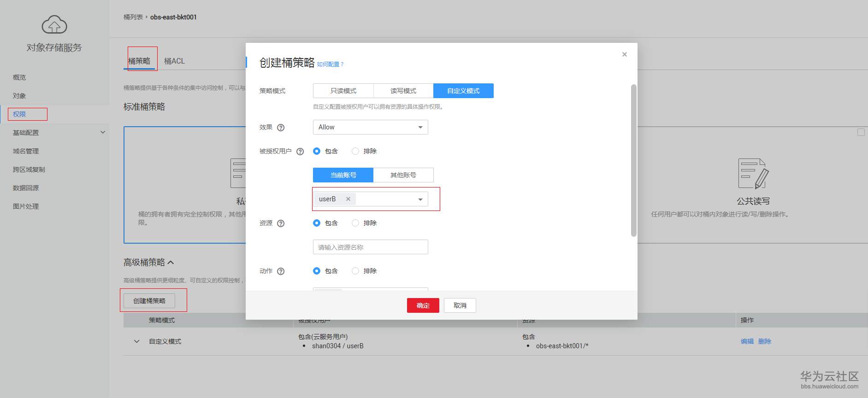Click the 资源 name input field
The width and height of the screenshot is (868, 398).
pyautogui.click(x=371, y=247)
